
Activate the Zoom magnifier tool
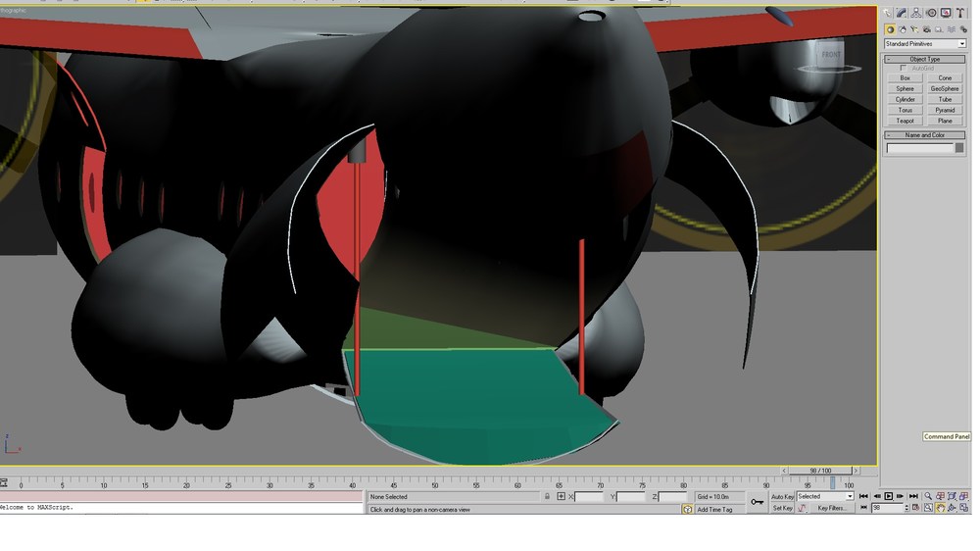pos(928,497)
